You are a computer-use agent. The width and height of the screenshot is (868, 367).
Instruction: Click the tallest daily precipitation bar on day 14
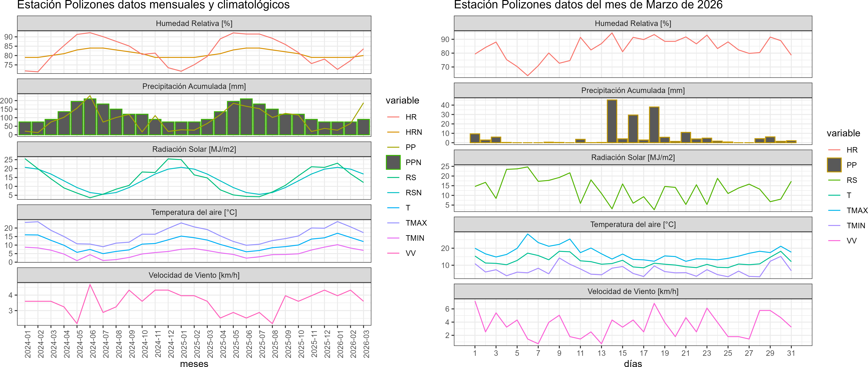(612, 121)
